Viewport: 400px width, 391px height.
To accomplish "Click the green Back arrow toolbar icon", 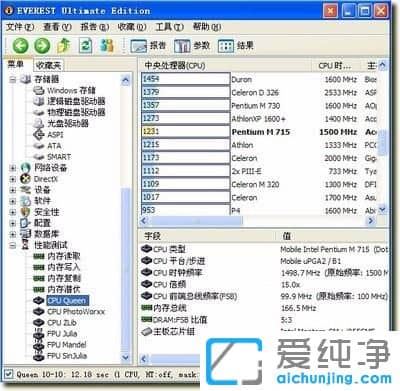I will click(x=20, y=45).
